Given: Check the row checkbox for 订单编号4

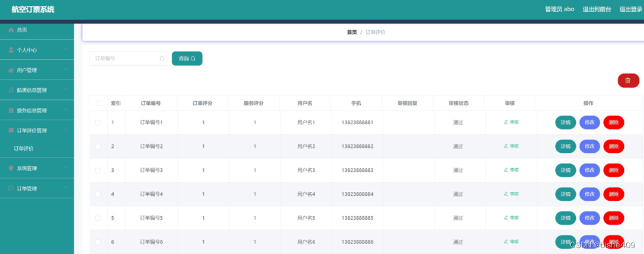Looking at the screenshot, I should click(x=98, y=194).
